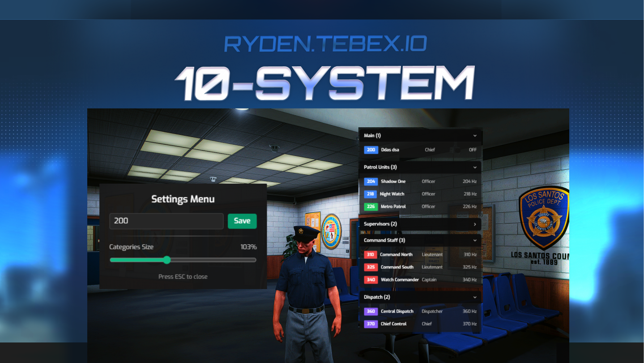644x363 pixels.
Task: Collapse the Command Staff (3) chevron
Action: (x=475, y=240)
